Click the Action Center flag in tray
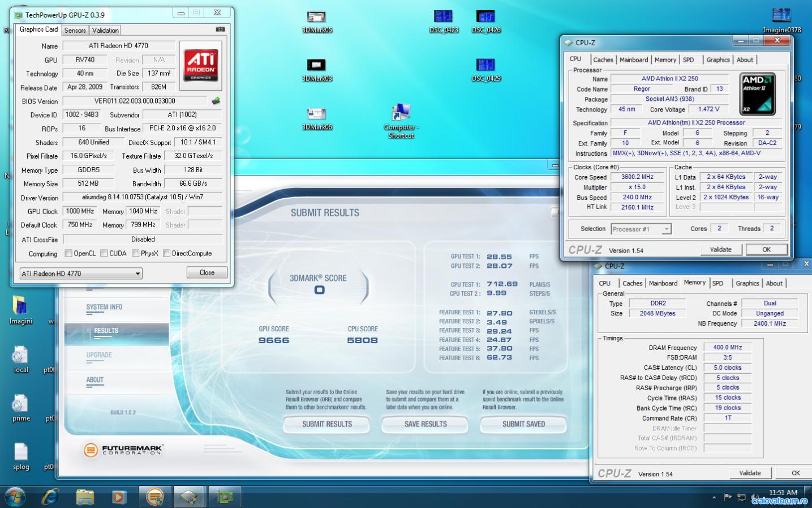Image resolution: width=812 pixels, height=508 pixels. click(728, 497)
